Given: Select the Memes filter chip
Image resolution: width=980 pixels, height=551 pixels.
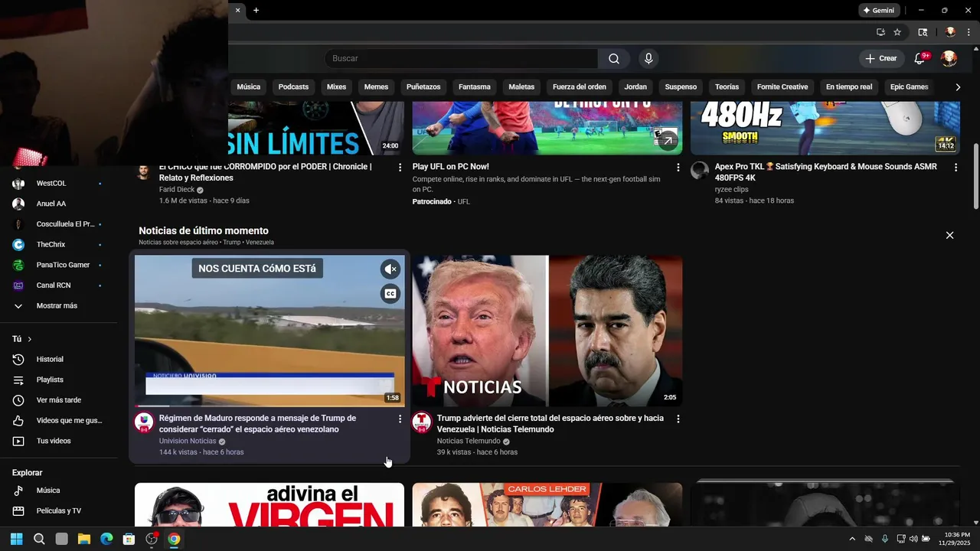Looking at the screenshot, I should tap(376, 87).
